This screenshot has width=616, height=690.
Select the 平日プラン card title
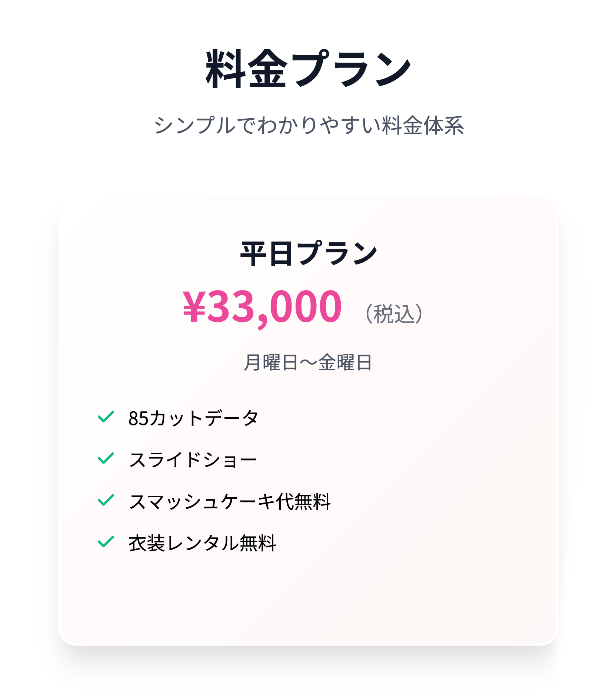(308, 253)
